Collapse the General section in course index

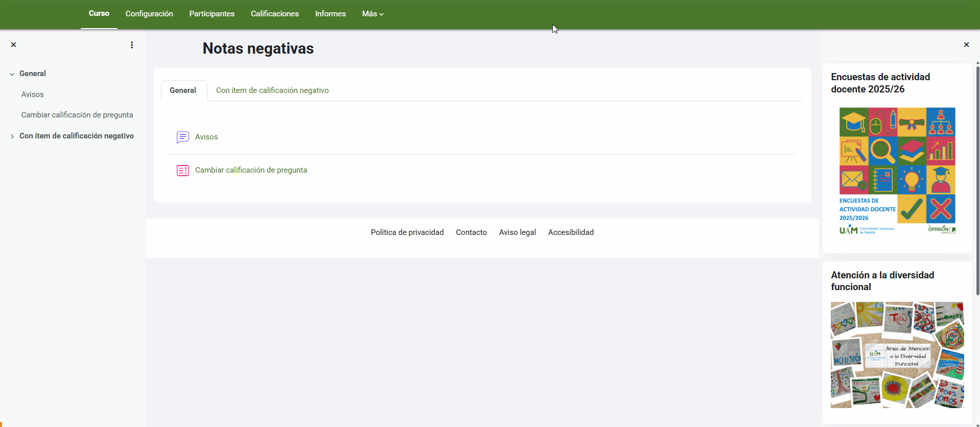[12, 74]
